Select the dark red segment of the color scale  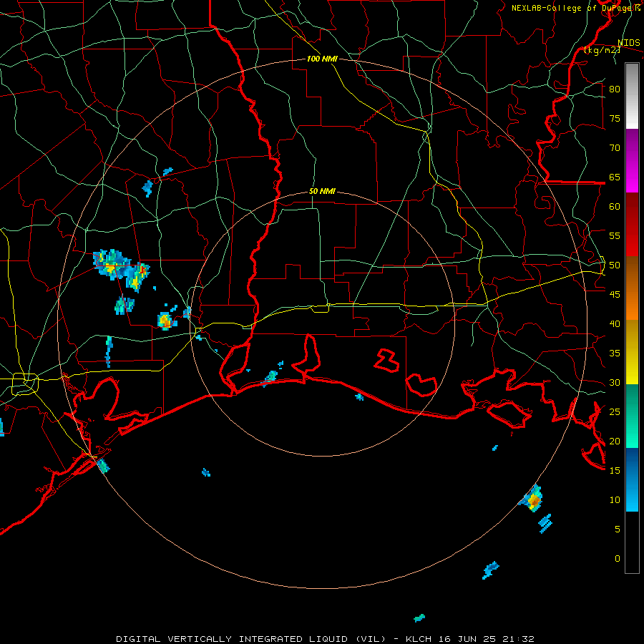coord(632,225)
